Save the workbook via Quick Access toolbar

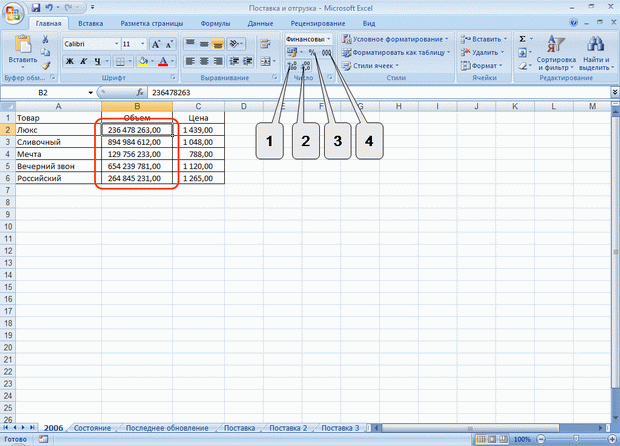(x=36, y=8)
